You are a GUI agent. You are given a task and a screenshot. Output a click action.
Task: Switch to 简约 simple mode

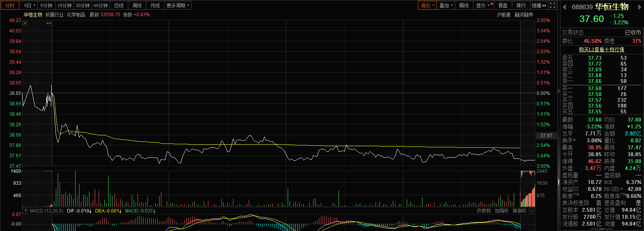521,5
